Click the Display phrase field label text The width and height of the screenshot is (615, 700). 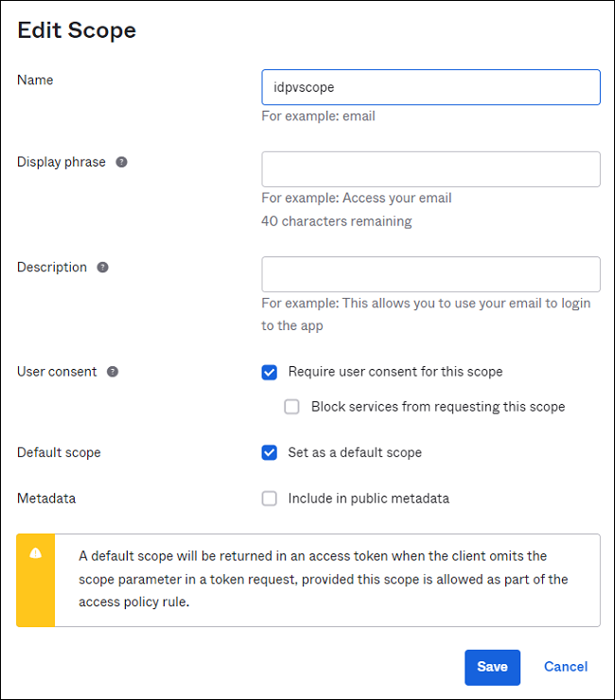click(x=61, y=162)
